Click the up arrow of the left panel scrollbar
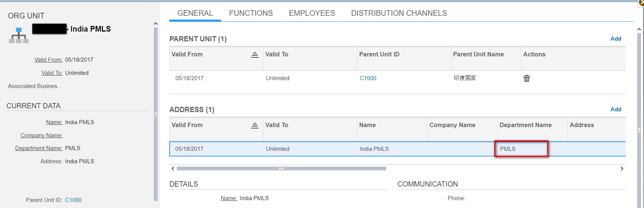The width and height of the screenshot is (644, 208). tap(156, 24)
